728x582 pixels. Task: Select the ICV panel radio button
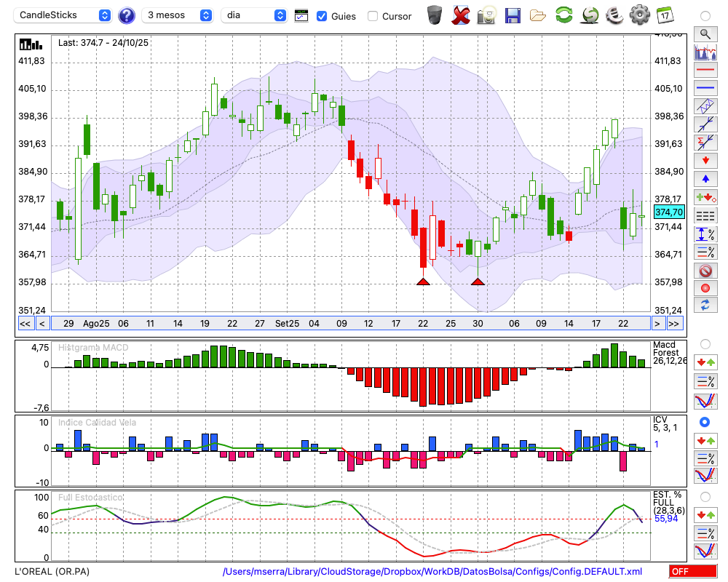click(x=705, y=422)
